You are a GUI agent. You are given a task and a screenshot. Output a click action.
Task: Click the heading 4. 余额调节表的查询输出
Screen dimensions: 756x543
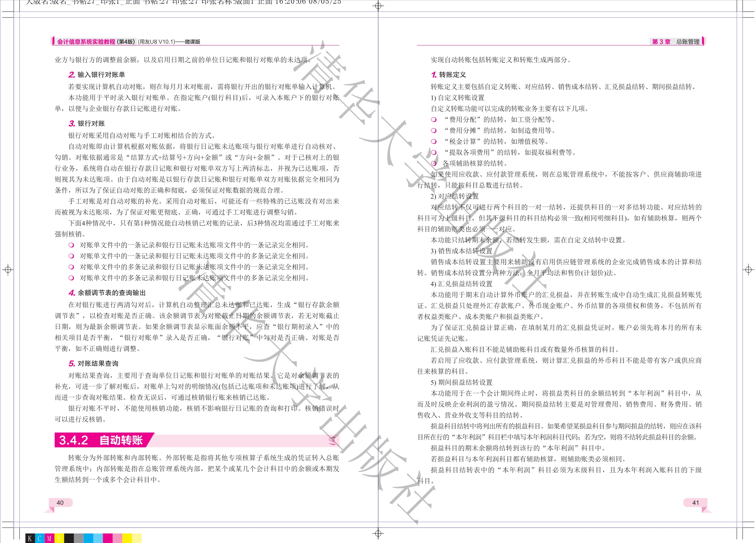tap(107, 293)
